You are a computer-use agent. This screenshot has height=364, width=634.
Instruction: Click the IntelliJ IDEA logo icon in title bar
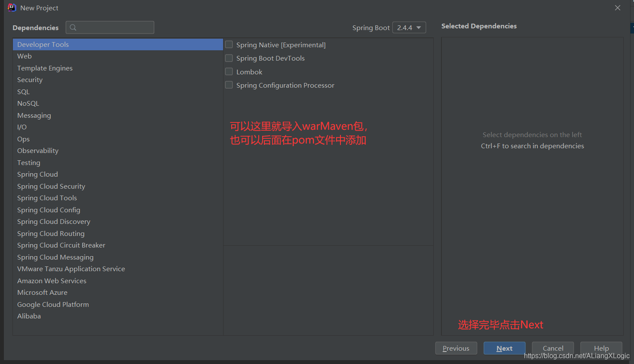(12, 8)
